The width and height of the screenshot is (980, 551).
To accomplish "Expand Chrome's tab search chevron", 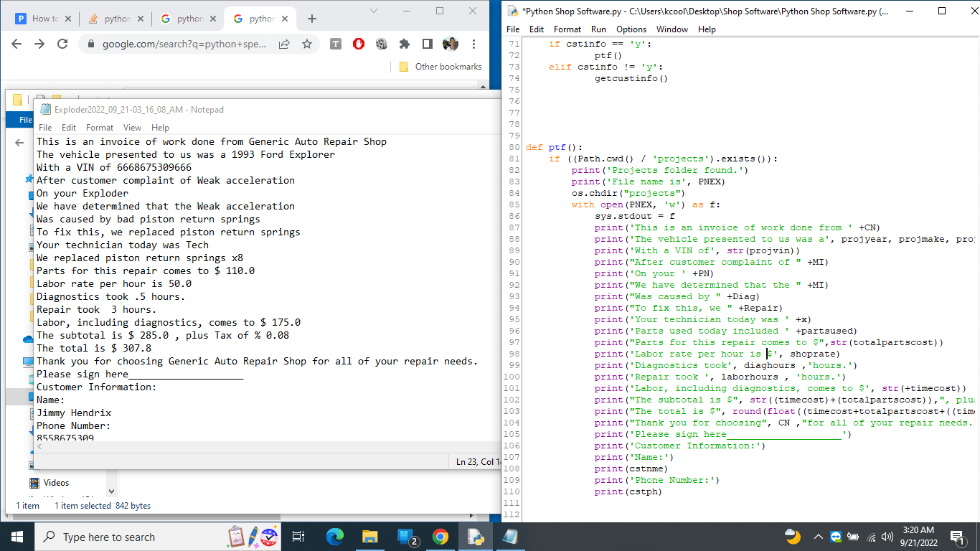I will [374, 11].
